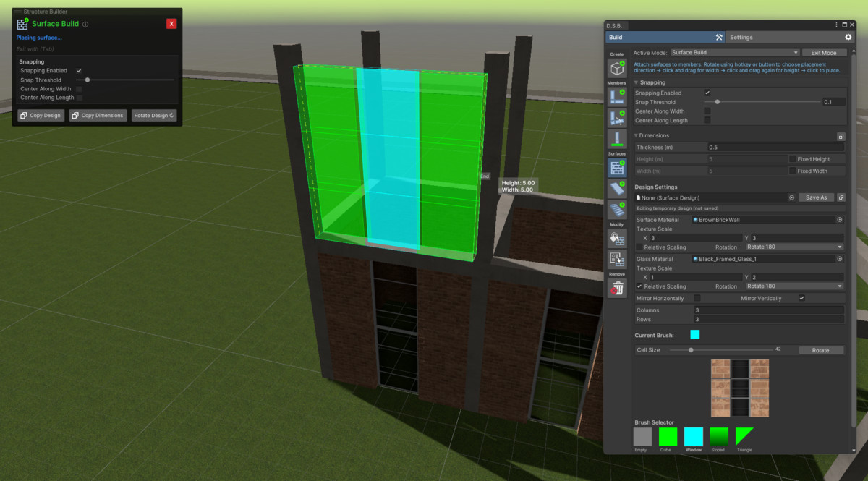The width and height of the screenshot is (868, 481).
Task: Open Glass Material Rotation dropdown
Action: pos(794,286)
